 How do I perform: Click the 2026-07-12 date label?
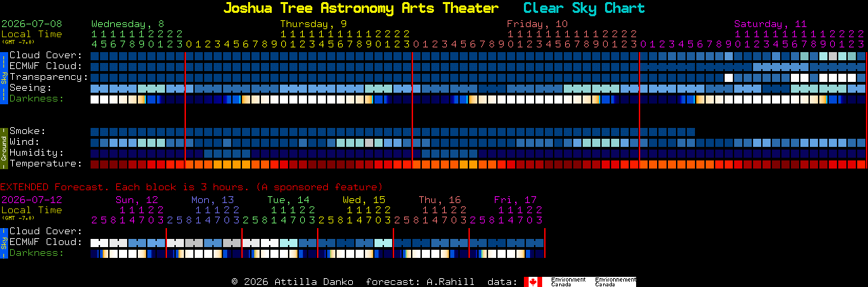(x=32, y=200)
